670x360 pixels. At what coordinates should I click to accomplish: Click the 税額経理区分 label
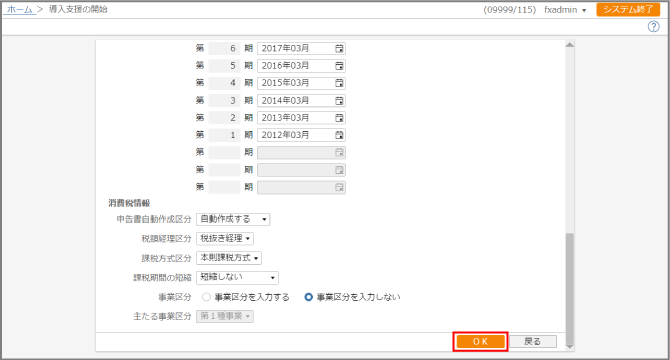click(x=166, y=239)
